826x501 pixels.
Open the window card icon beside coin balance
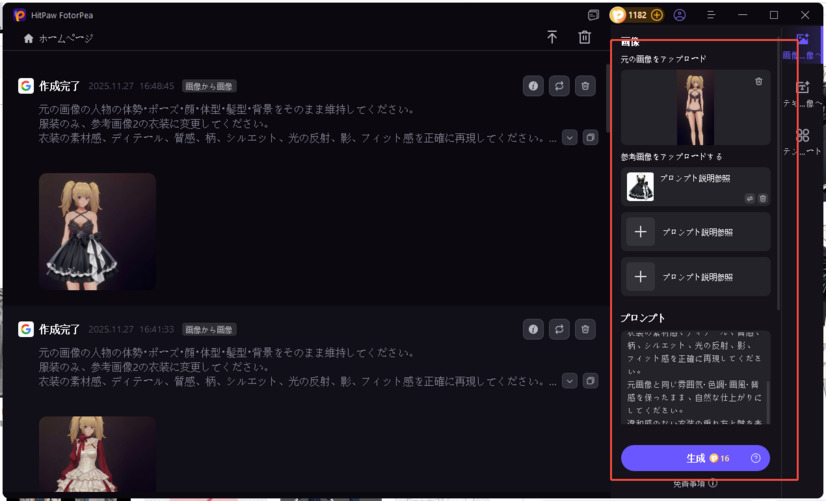[x=593, y=15]
